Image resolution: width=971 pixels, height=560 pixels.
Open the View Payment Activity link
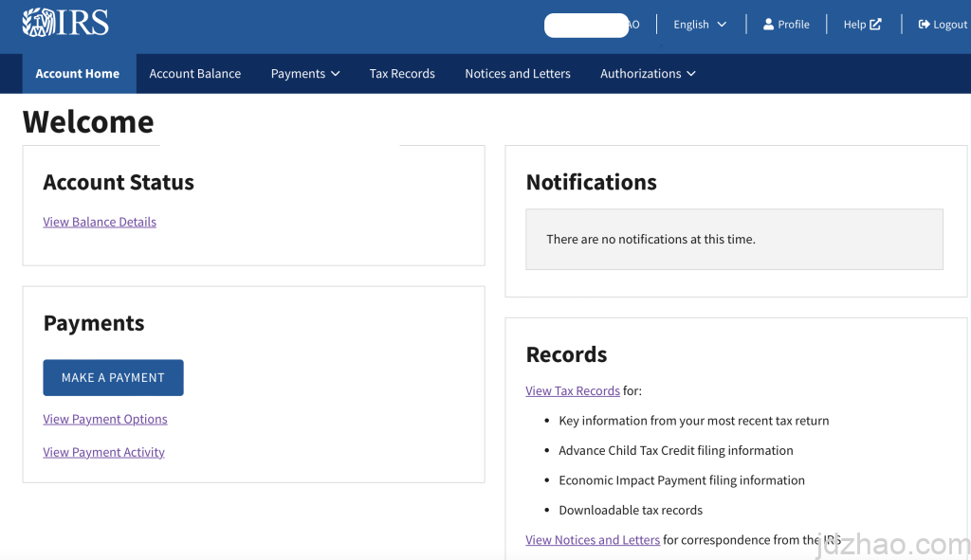click(103, 452)
